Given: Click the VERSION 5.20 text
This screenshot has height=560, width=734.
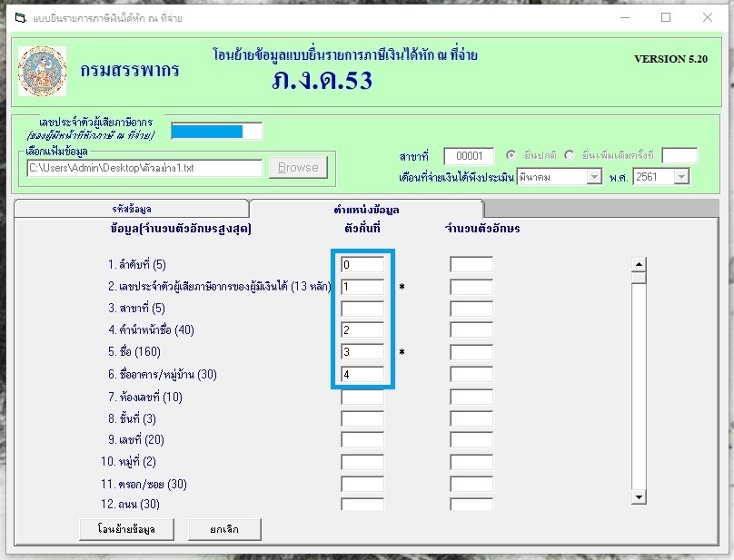Looking at the screenshot, I should [x=670, y=59].
